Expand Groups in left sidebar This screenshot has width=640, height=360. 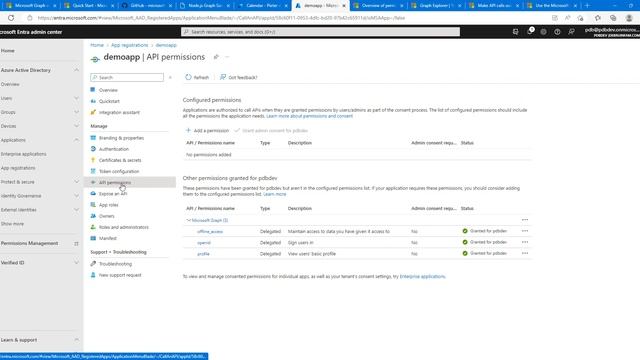coord(76,112)
